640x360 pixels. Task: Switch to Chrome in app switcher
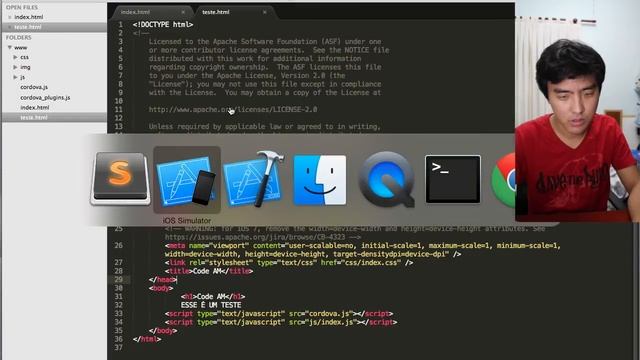503,180
